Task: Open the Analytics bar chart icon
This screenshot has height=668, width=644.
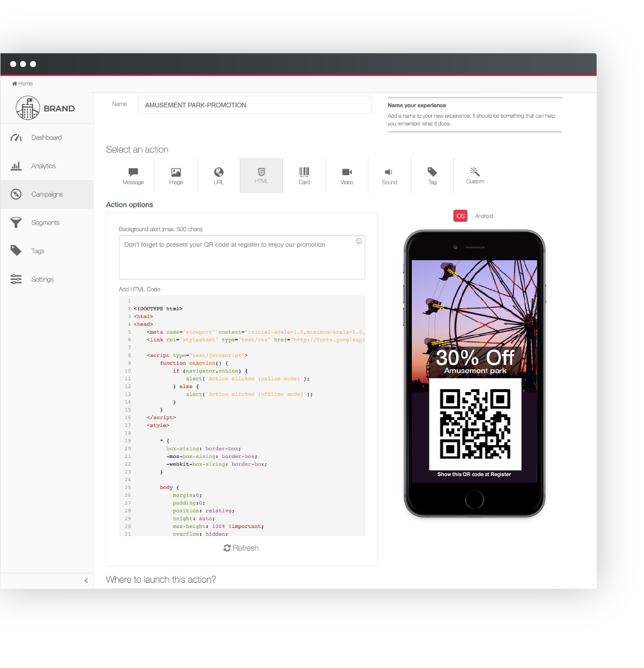Action: [x=16, y=166]
